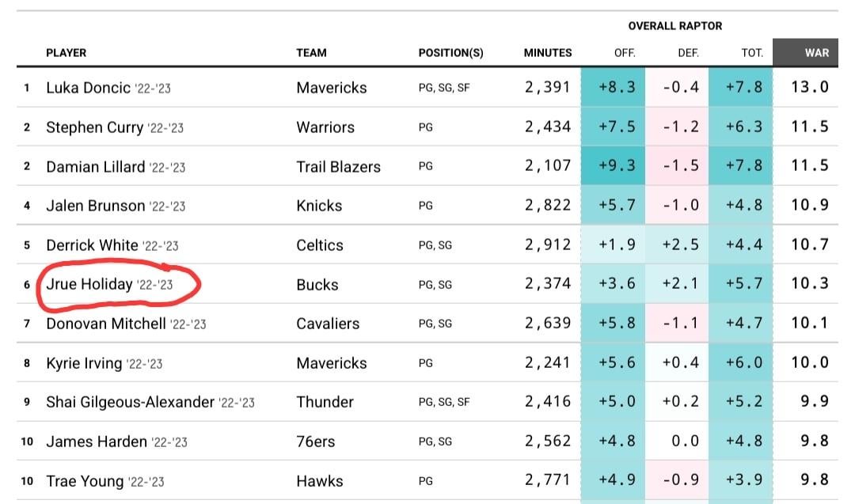Select Jalen Brunson's 2,822 minutes value
Screen dimensions: 855x504
coord(547,206)
